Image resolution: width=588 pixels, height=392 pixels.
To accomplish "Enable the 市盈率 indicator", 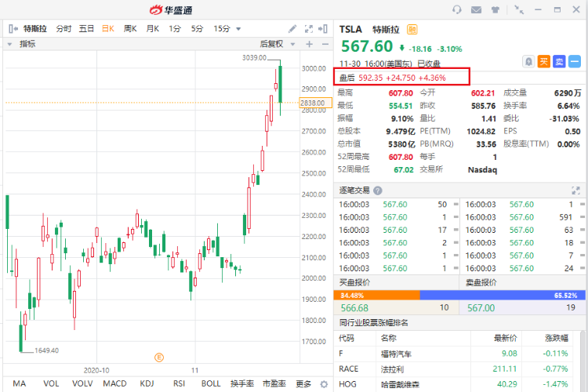I will (x=274, y=383).
